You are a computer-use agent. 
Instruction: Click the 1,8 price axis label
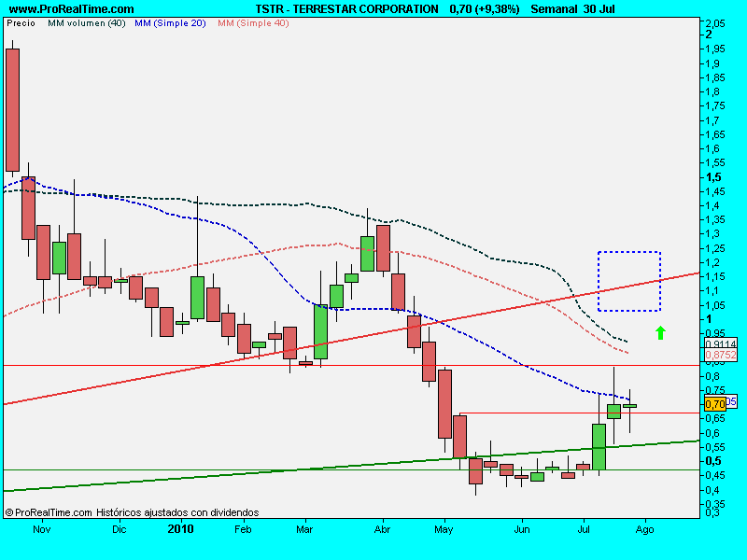pos(713,91)
